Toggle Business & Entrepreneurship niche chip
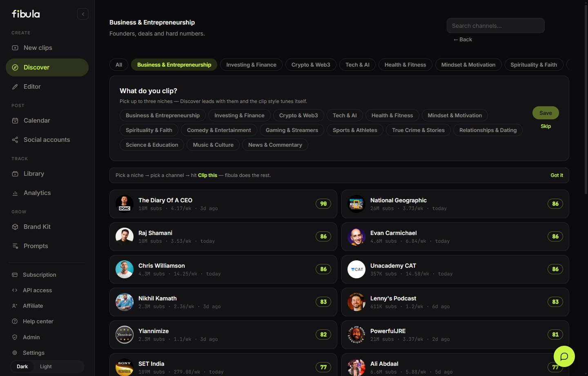The width and height of the screenshot is (588, 376). [163, 115]
